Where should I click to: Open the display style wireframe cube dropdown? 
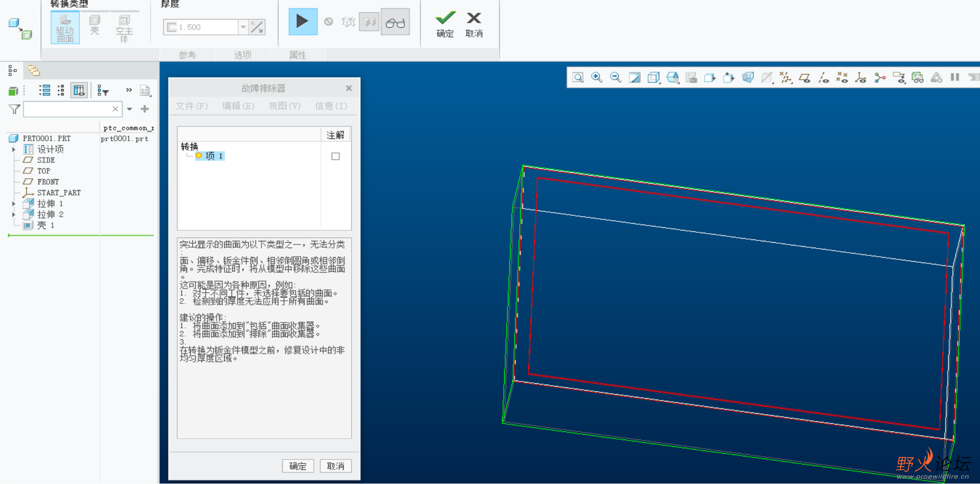654,78
